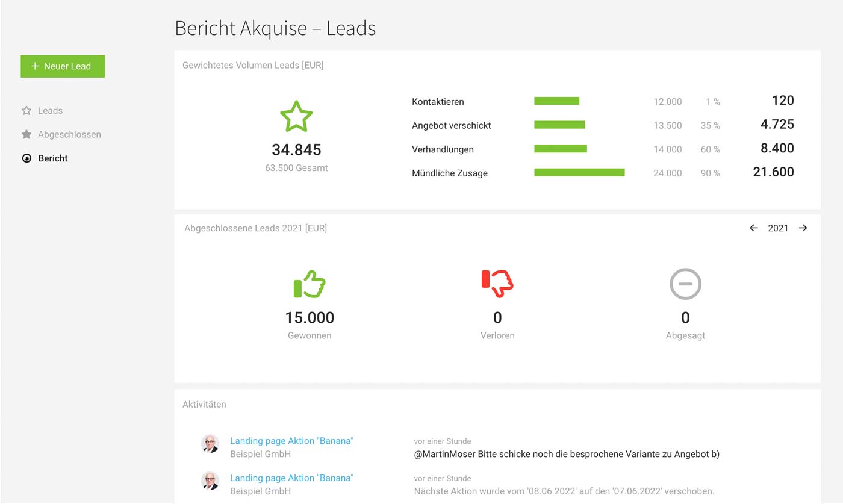
Task: Click the Abgeschlossene Leads 2021 heading
Action: click(x=255, y=228)
